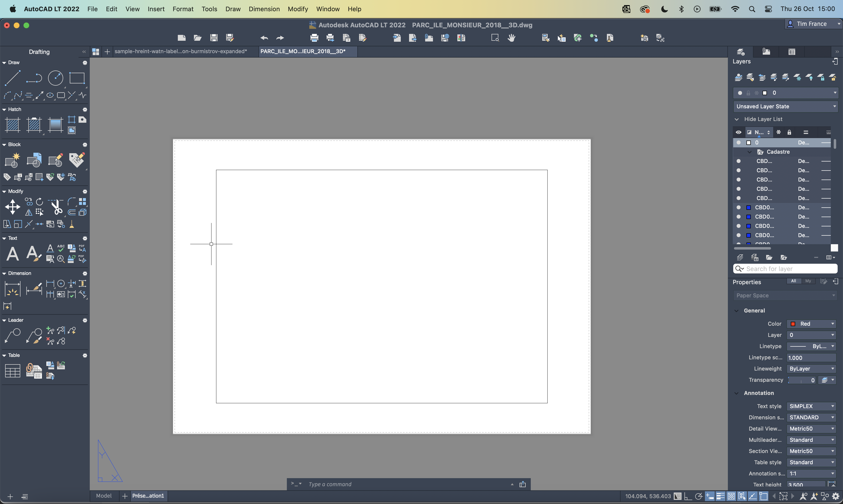
Task: Open the status bar settings gear
Action: [836, 496]
